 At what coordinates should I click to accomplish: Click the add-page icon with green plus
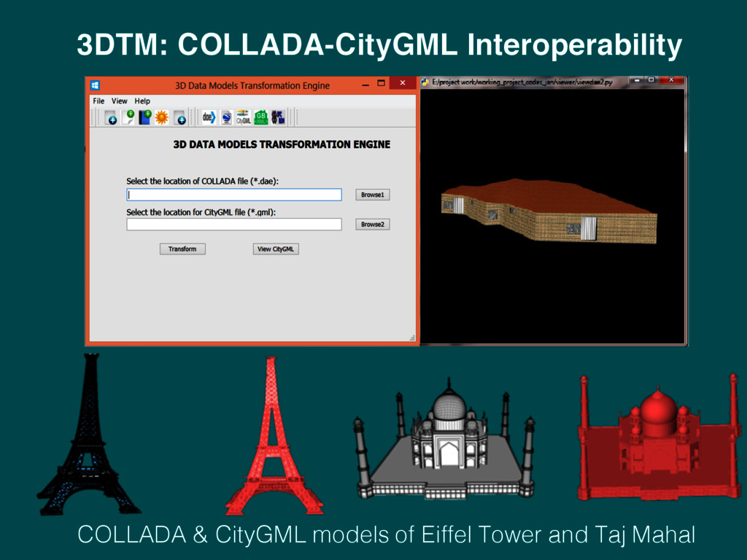click(x=128, y=117)
